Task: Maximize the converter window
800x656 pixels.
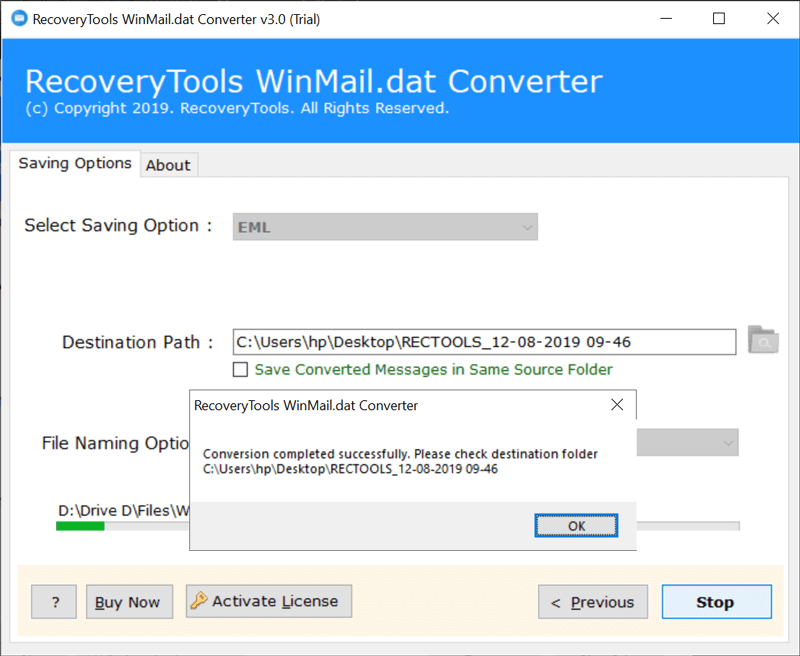Action: click(x=719, y=19)
